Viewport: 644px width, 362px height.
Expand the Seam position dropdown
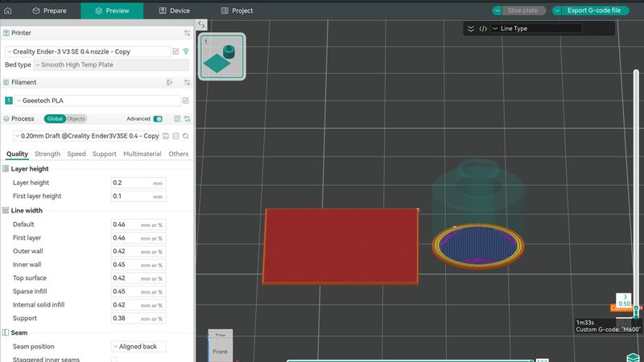138,347
